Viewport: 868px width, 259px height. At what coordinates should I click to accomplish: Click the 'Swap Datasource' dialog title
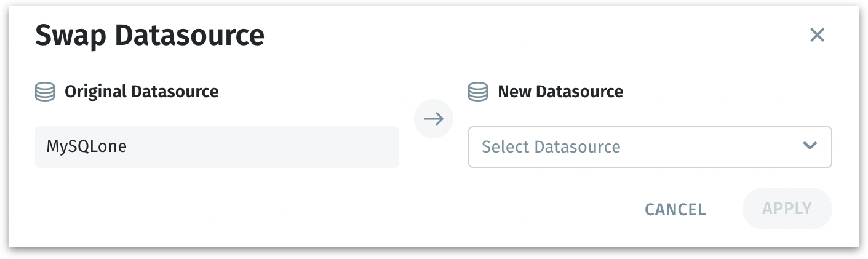[x=149, y=36]
